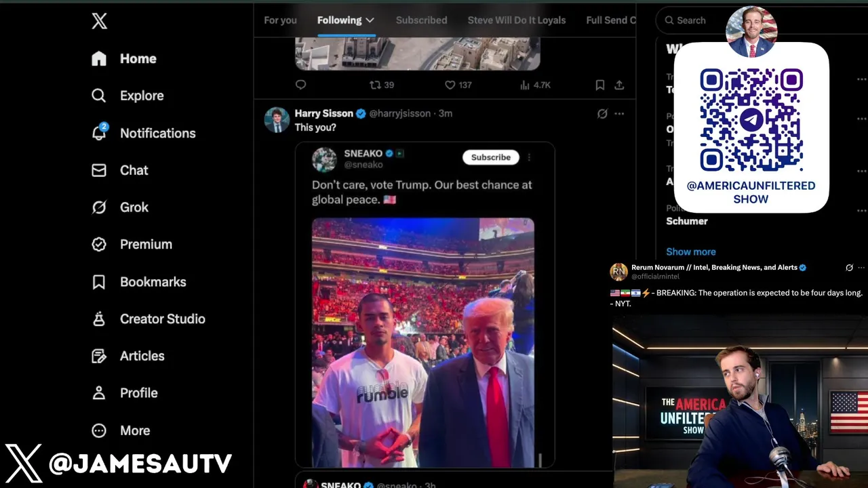The height and width of the screenshot is (488, 868).
Task: Open more options on Harry Sisson post
Action: (x=619, y=114)
